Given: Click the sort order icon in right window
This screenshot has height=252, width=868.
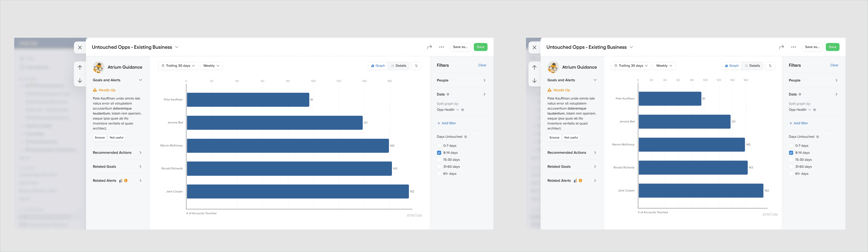Looking at the screenshot, I should (x=770, y=66).
